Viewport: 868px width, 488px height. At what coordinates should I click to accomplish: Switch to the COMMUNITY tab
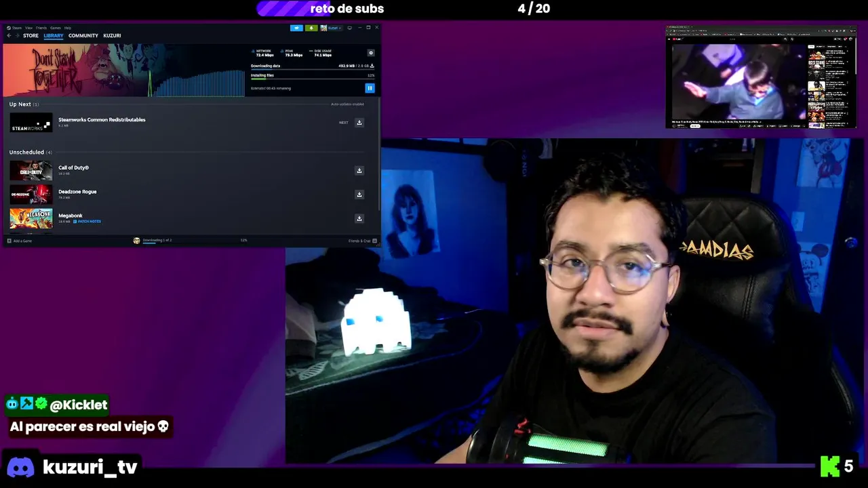point(83,35)
